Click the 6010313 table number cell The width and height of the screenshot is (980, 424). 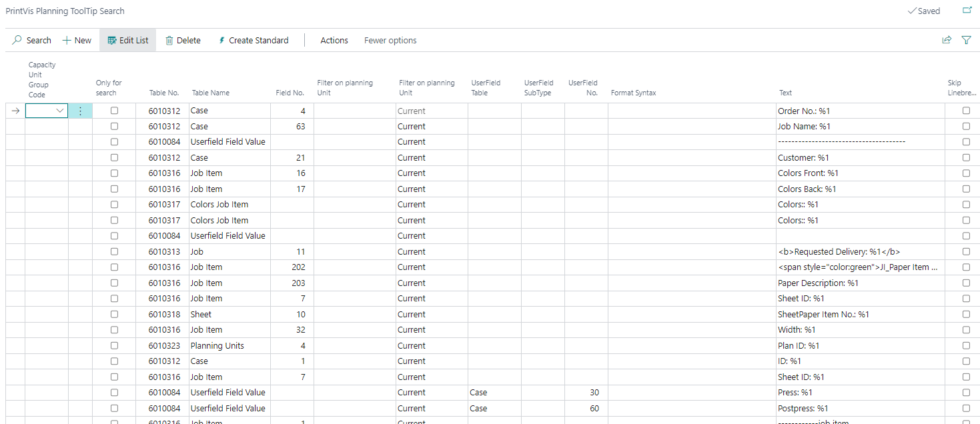pyautogui.click(x=162, y=252)
